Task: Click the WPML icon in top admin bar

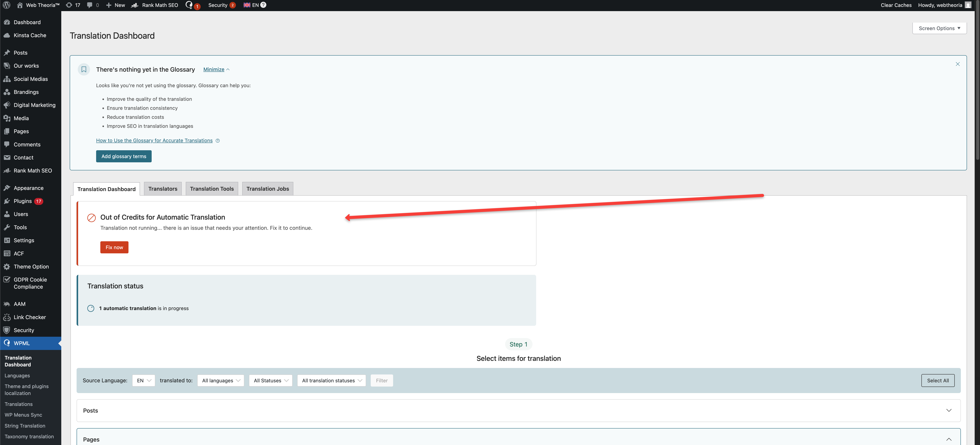Action: coord(189,5)
